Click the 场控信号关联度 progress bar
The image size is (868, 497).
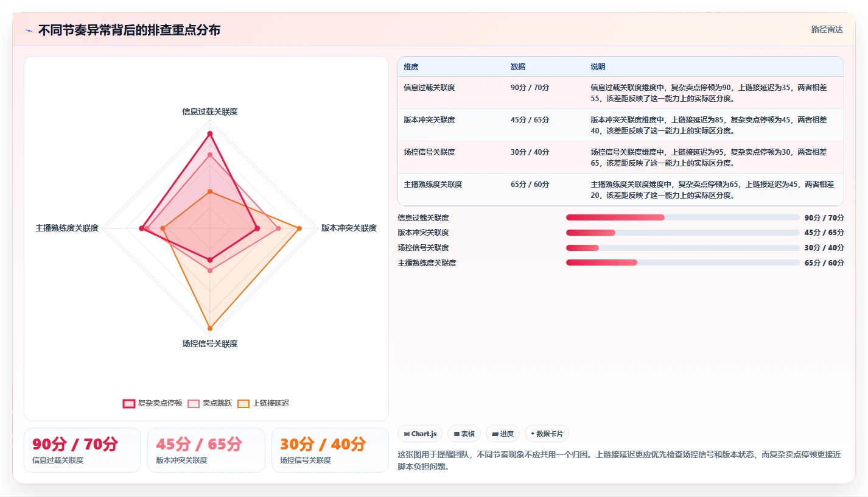coord(682,248)
